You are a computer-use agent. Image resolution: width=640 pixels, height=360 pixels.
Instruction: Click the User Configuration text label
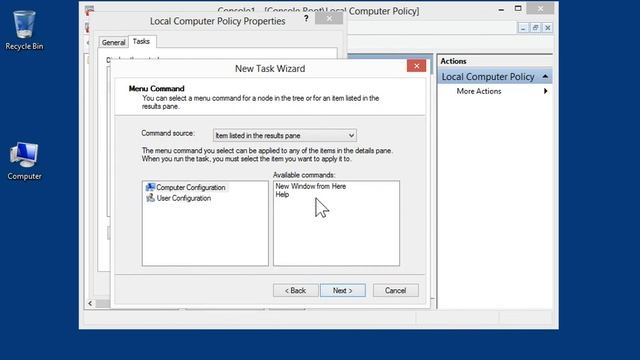pyautogui.click(x=184, y=198)
